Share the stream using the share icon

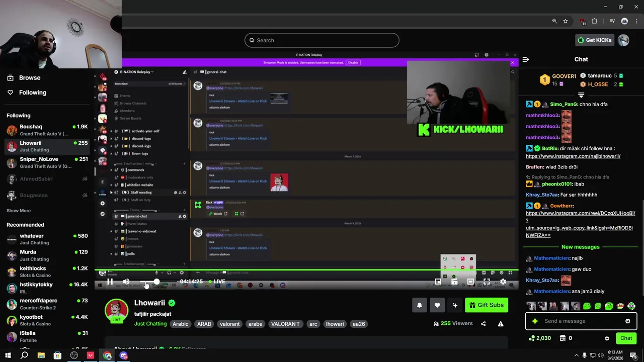coord(483,324)
